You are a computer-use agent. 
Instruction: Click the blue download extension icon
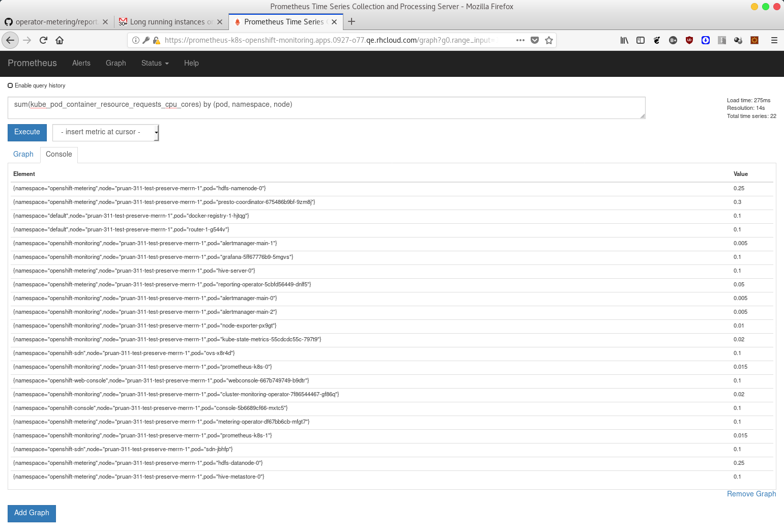pos(706,40)
